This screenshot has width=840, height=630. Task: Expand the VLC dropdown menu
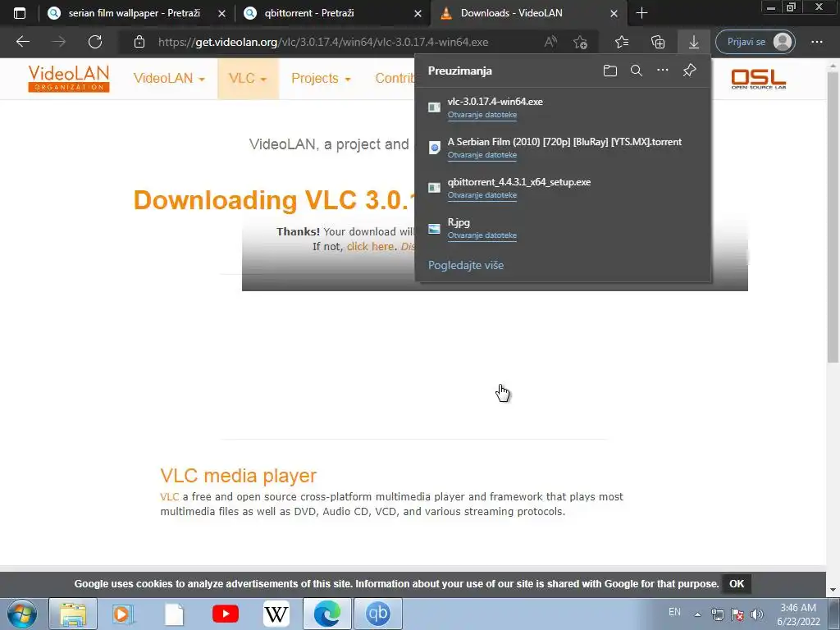point(248,78)
